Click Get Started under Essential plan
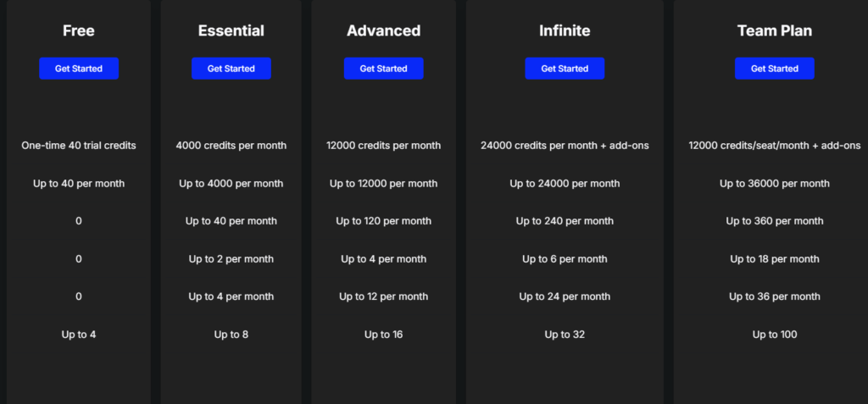 click(x=231, y=69)
